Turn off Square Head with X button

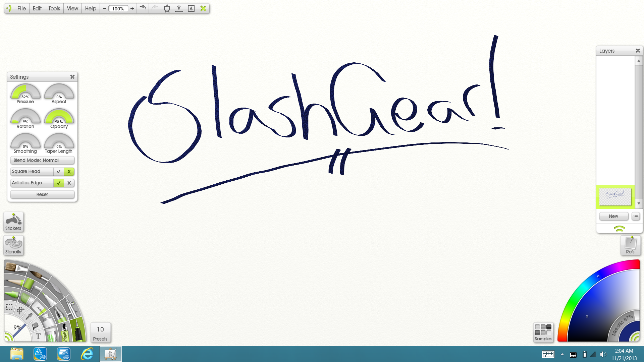pos(69,172)
